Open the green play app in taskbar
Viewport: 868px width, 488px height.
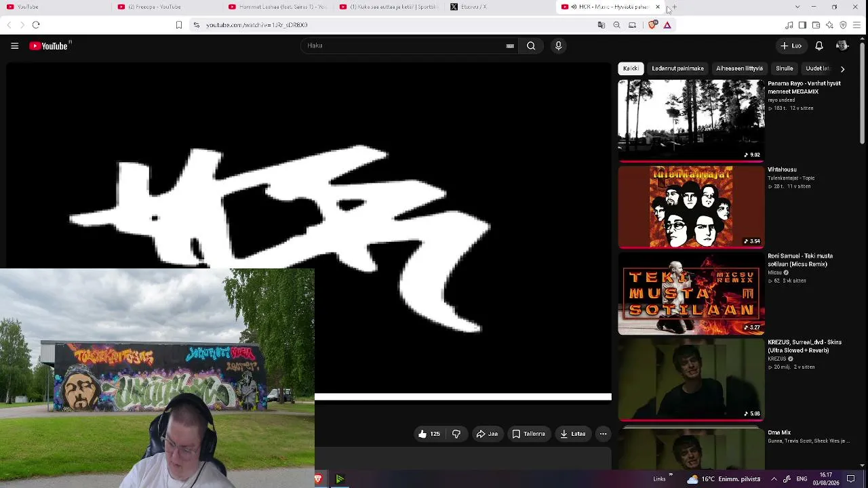pyautogui.click(x=340, y=479)
